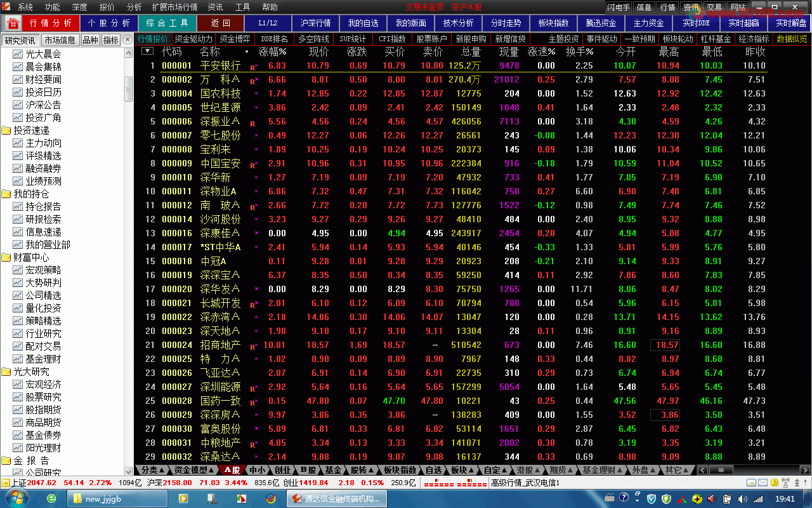Image resolution: width=812 pixels, height=508 pixels.
Task: Collapse the 财富中心 folder
Action: pyautogui.click(x=6, y=257)
